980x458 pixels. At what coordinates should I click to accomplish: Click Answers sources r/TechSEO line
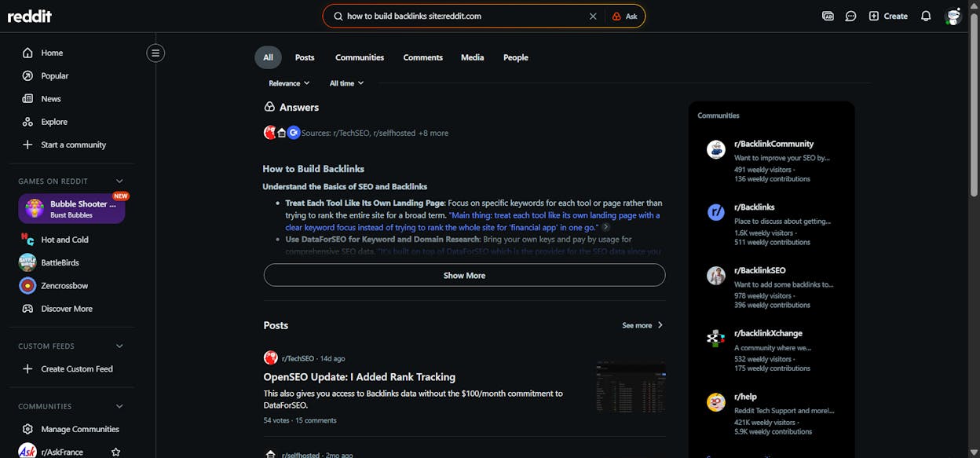(x=375, y=133)
